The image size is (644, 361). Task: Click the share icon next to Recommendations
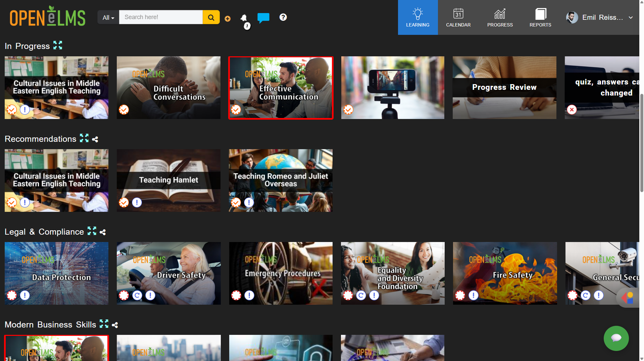coord(95,139)
